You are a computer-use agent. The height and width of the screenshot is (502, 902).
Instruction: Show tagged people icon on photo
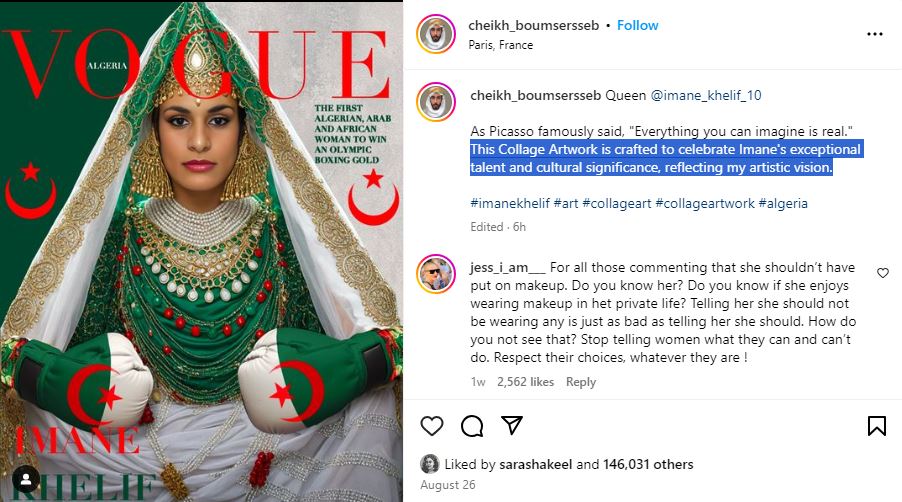click(x=26, y=480)
